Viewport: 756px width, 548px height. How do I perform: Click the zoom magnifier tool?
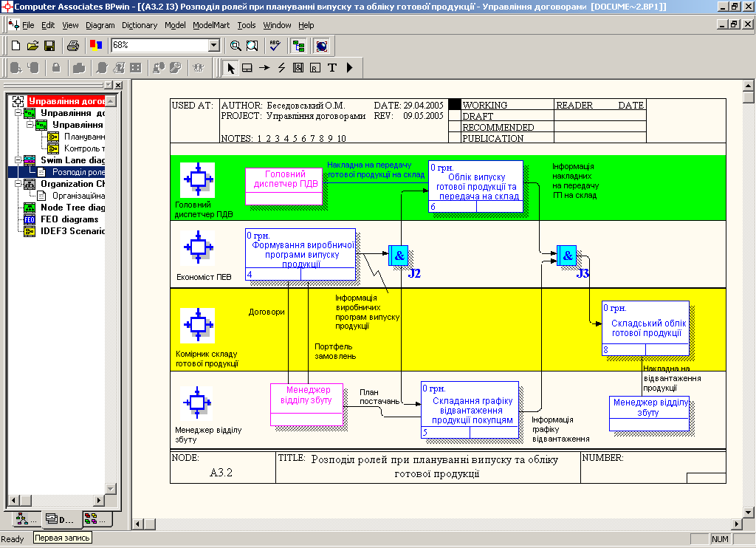point(236,46)
